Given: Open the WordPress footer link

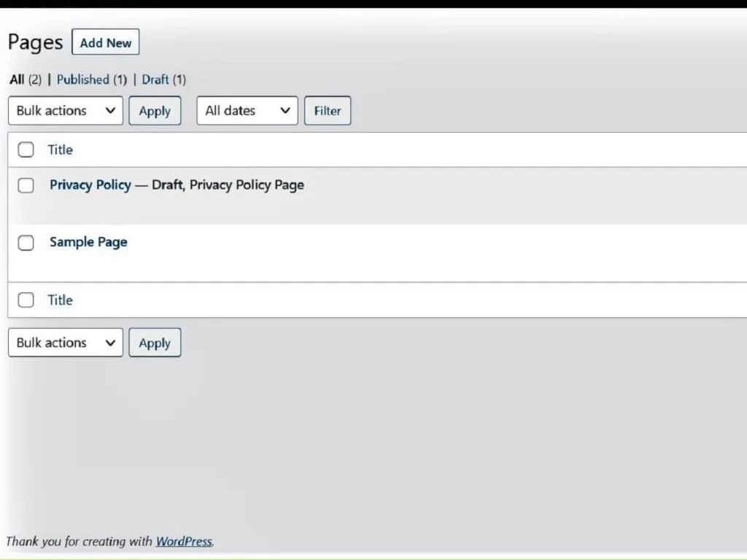Looking at the screenshot, I should tap(184, 542).
